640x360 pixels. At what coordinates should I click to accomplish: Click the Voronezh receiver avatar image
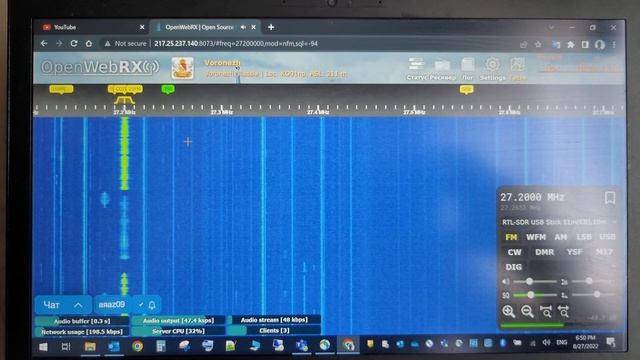pyautogui.click(x=182, y=68)
